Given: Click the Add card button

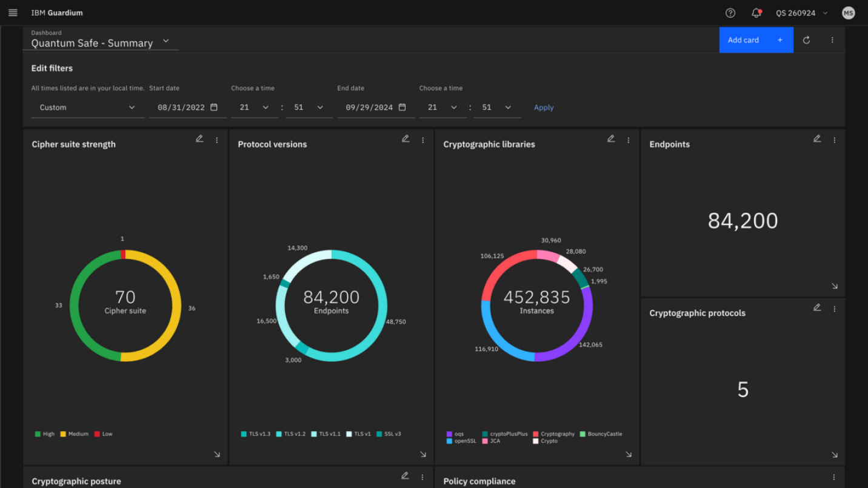Looking at the screenshot, I should 756,40.
